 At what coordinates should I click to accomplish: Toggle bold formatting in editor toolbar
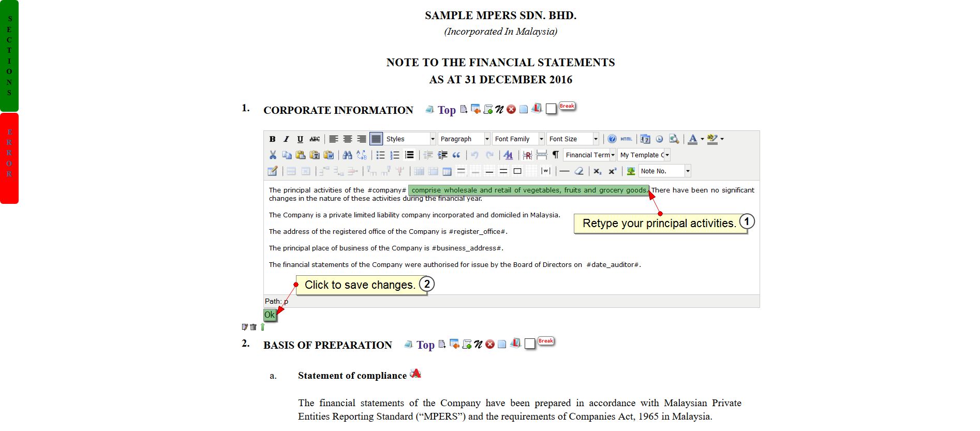[272, 139]
